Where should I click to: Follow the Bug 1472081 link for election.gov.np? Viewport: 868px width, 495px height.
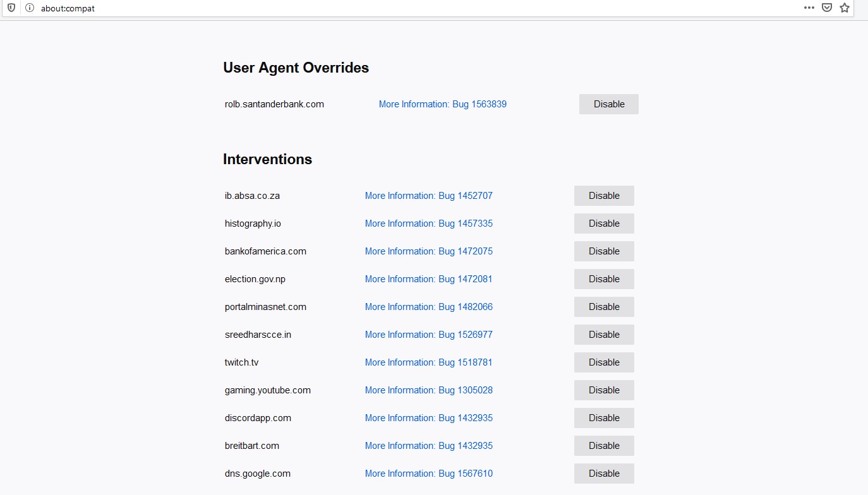(429, 279)
